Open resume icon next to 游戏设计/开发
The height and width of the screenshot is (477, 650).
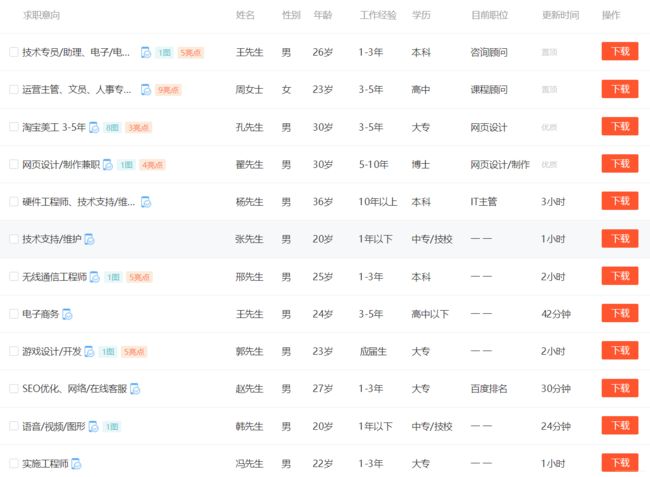[x=89, y=351]
